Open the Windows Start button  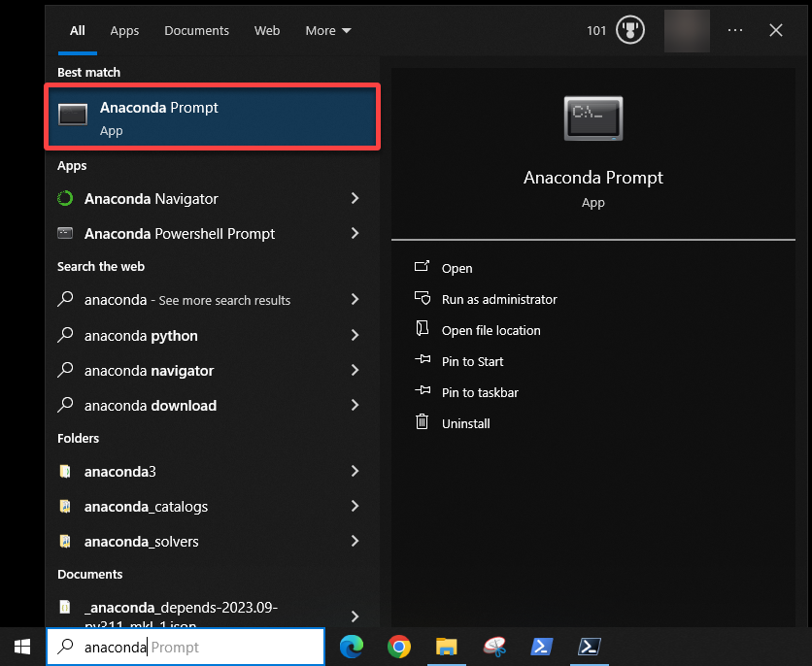[22, 647]
